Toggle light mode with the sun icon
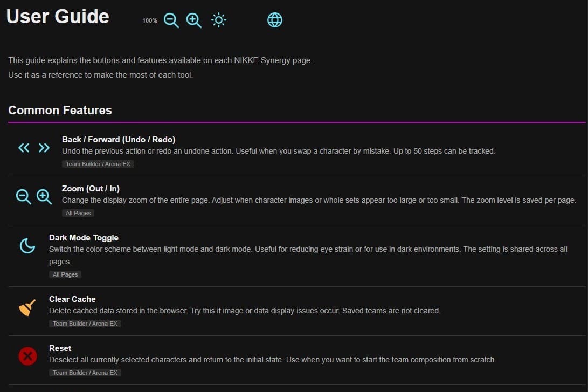The height and width of the screenshot is (392, 588). tap(219, 20)
